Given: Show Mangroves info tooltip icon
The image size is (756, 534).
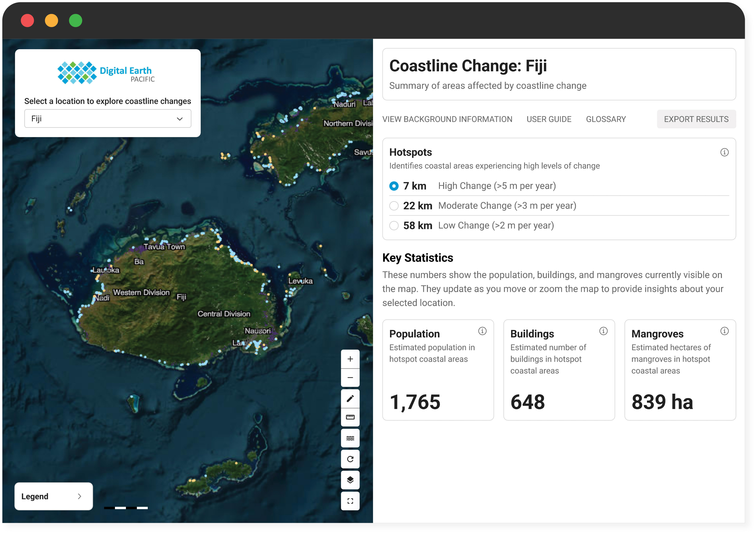Looking at the screenshot, I should coord(724,331).
